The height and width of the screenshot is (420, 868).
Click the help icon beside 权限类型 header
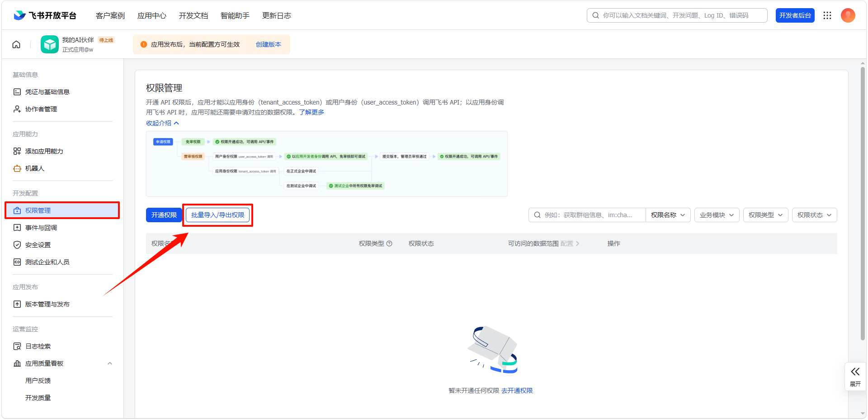[389, 243]
